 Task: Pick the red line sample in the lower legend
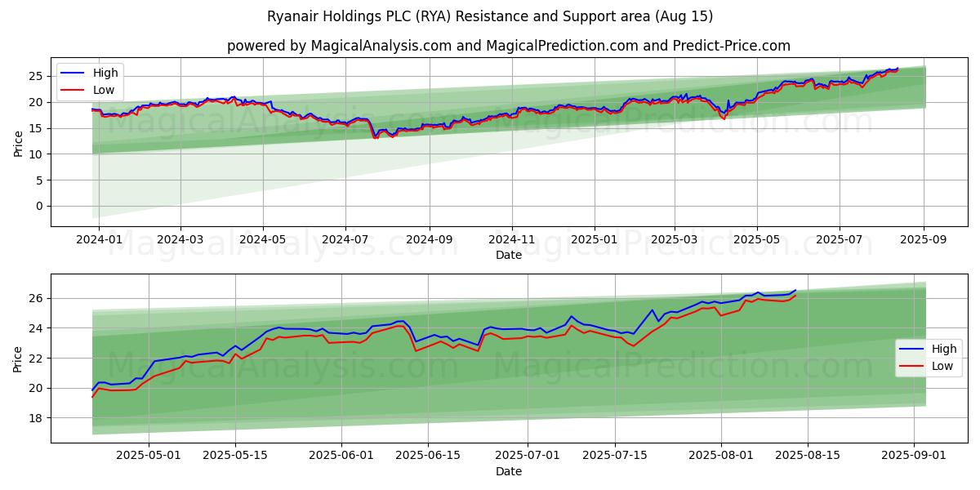[x=912, y=367]
